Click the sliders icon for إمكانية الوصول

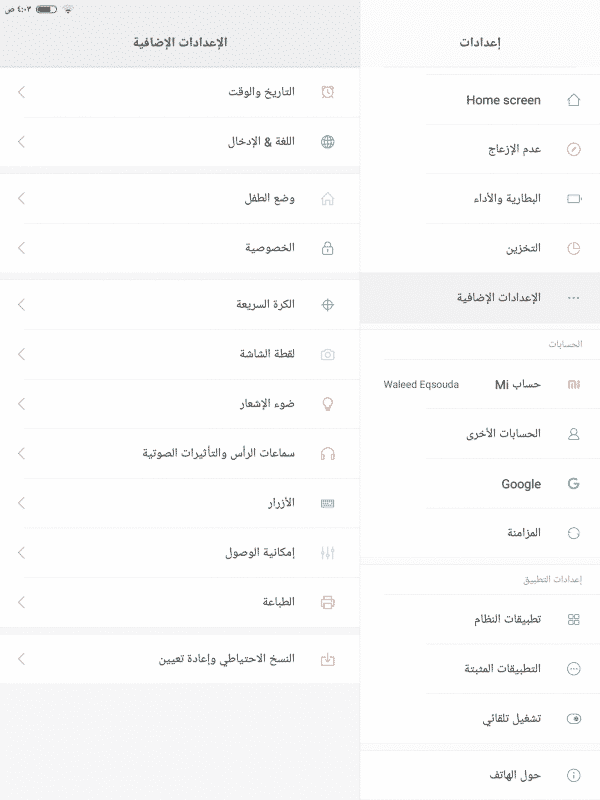[328, 552]
